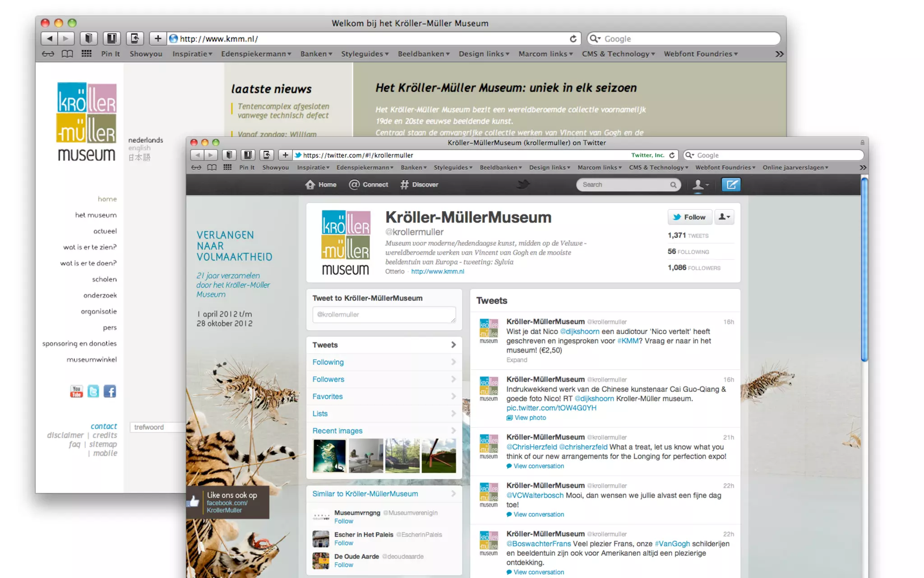View conversation on the ChrisHerzfeld tweet
The width and height of the screenshot is (924, 578).
(535, 466)
